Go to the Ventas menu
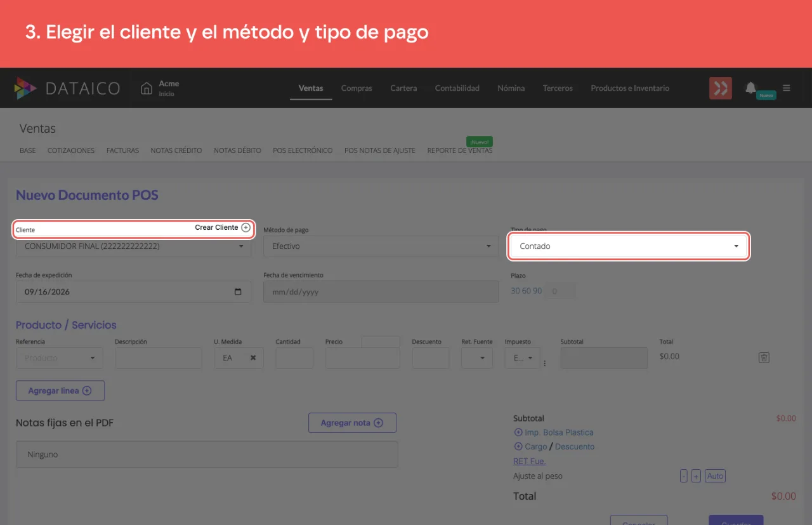The width and height of the screenshot is (812, 525). 311,88
